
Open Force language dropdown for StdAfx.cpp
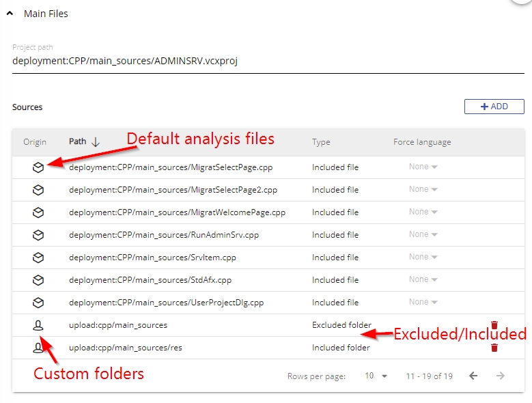point(423,280)
